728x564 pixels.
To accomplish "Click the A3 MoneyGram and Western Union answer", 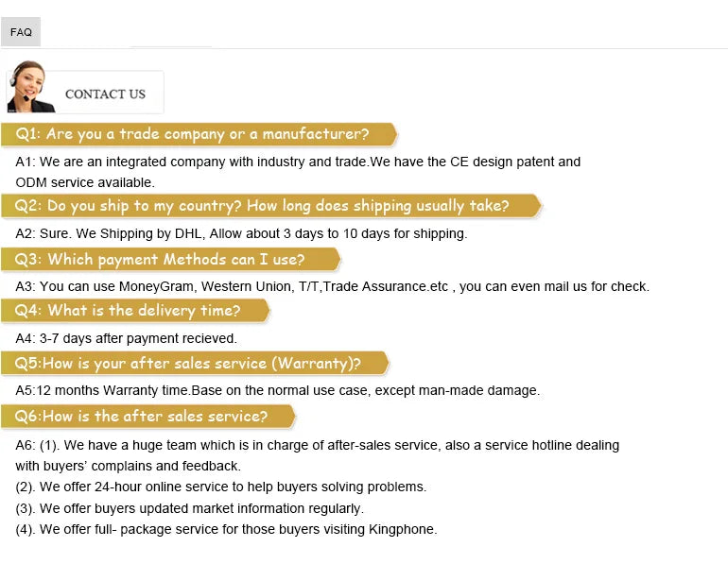I will point(332,286).
